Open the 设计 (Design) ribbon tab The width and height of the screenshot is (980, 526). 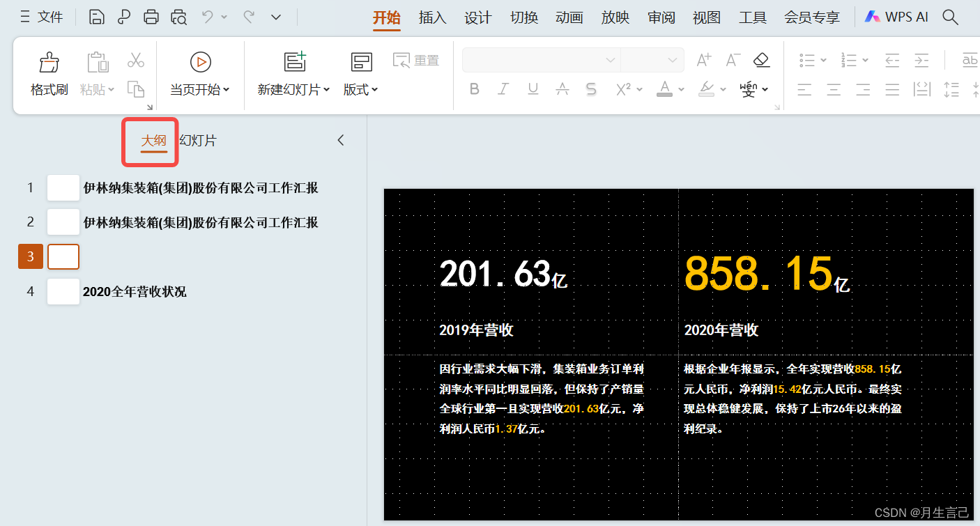tap(478, 17)
